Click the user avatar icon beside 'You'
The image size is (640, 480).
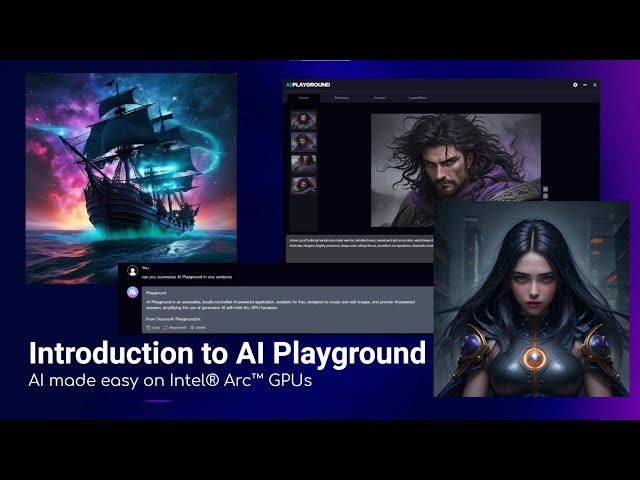click(x=132, y=271)
